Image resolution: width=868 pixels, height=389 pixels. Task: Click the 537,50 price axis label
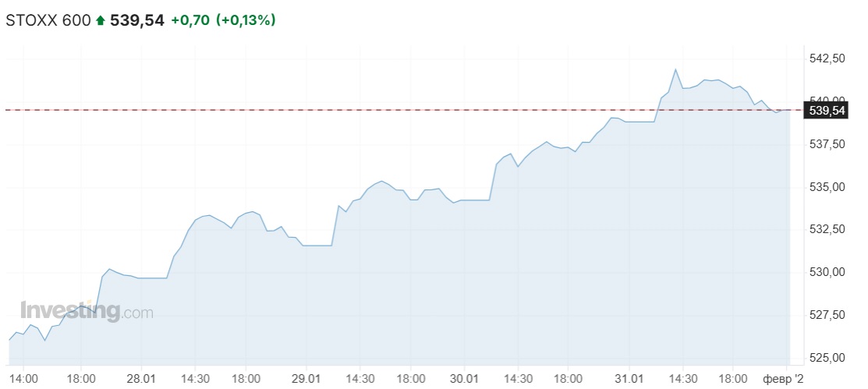(827, 144)
